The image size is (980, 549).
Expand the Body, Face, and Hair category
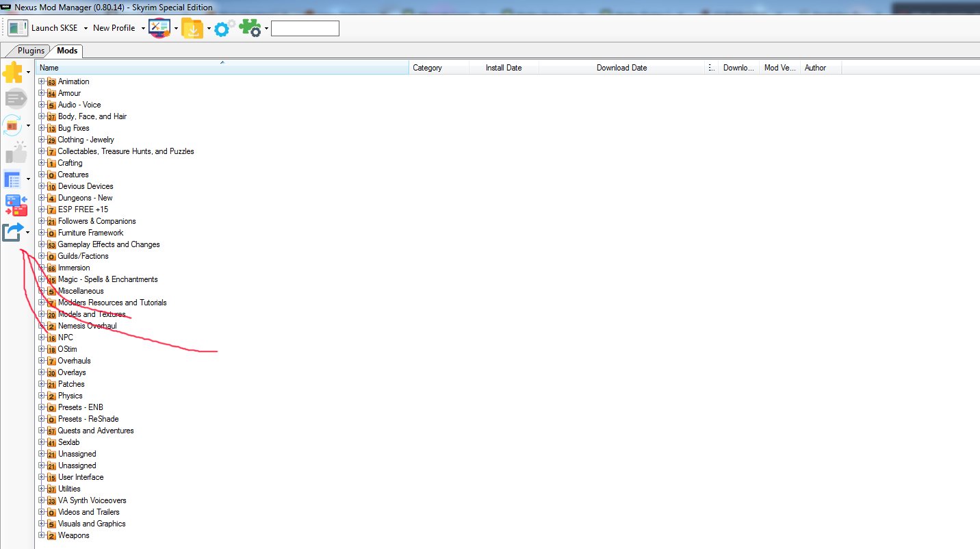coord(42,116)
